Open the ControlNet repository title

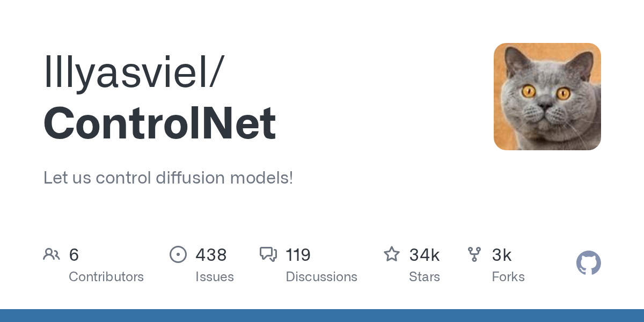[159, 122]
